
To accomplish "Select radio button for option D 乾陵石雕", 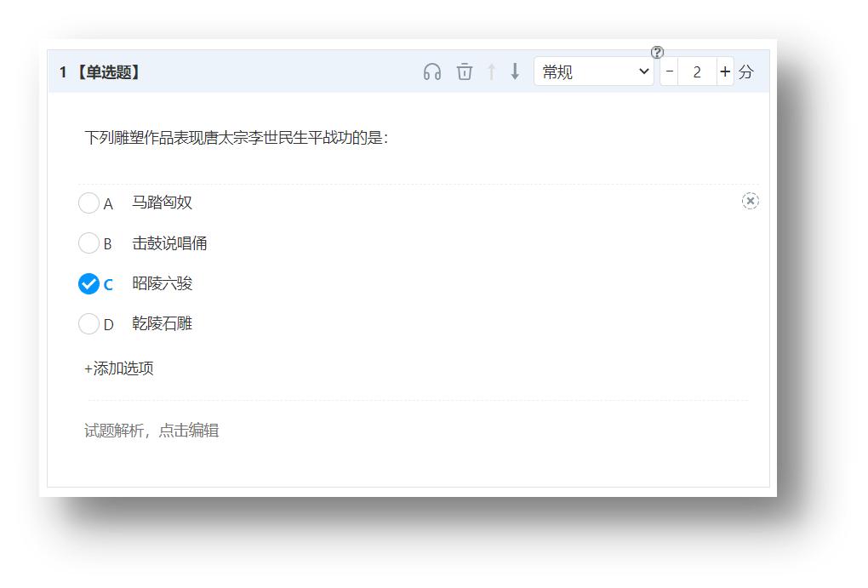I will click(89, 323).
